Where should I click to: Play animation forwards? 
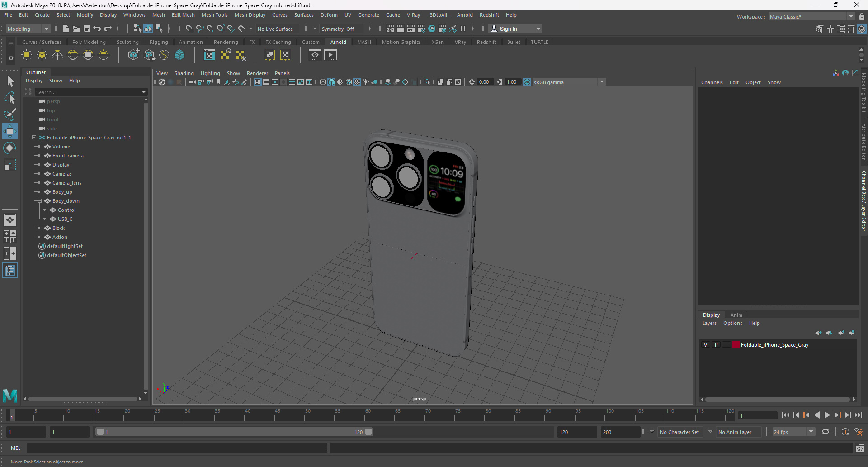tap(827, 415)
